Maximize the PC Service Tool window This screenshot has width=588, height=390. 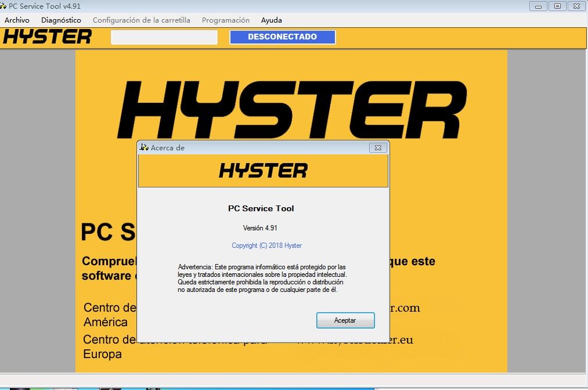point(558,6)
